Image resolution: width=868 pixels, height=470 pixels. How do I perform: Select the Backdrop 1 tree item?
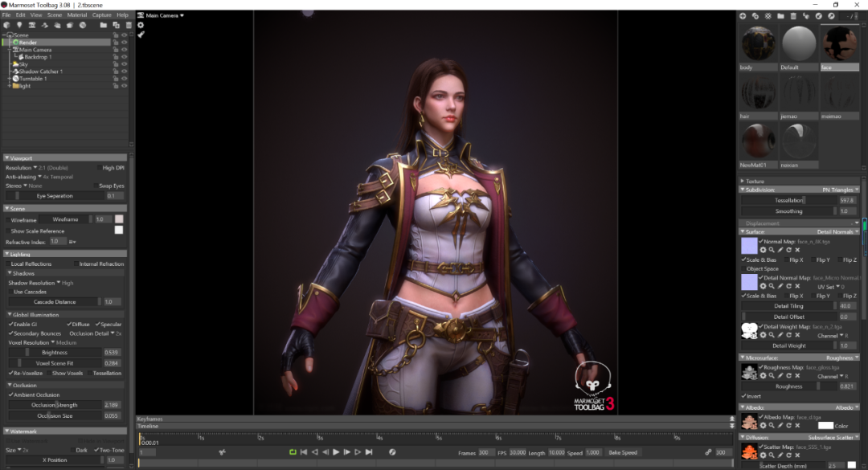tap(39, 57)
